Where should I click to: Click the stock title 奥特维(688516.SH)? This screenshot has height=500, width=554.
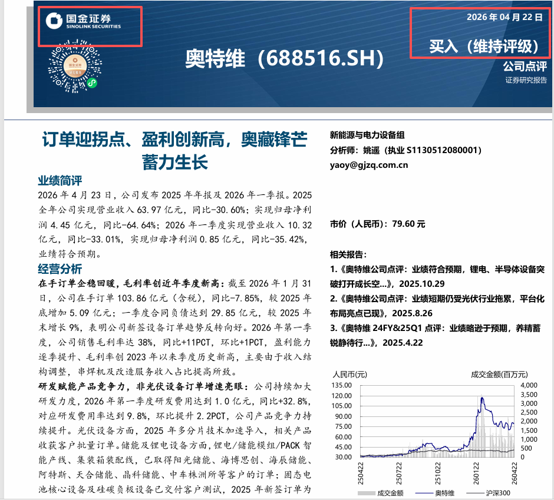click(284, 58)
